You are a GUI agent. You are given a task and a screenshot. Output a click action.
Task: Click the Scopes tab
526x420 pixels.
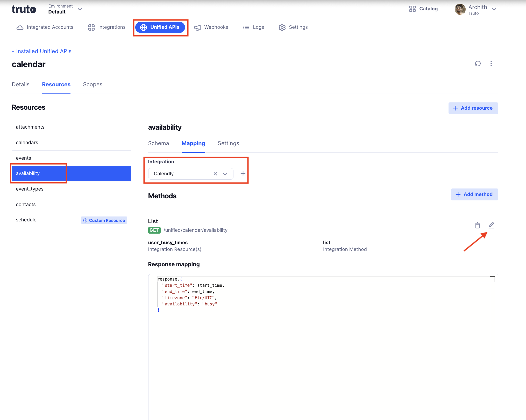tap(93, 85)
